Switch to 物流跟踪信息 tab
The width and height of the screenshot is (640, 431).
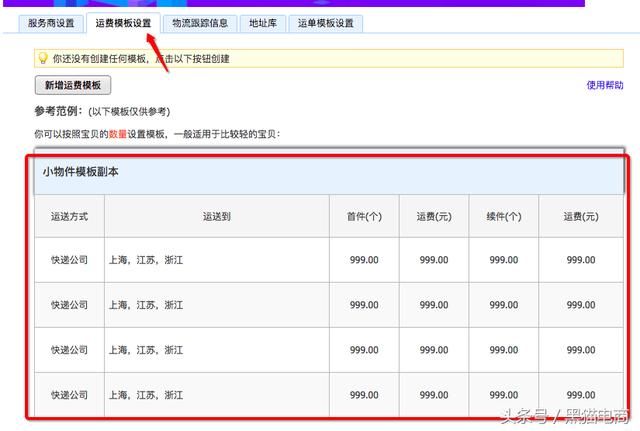[200, 23]
